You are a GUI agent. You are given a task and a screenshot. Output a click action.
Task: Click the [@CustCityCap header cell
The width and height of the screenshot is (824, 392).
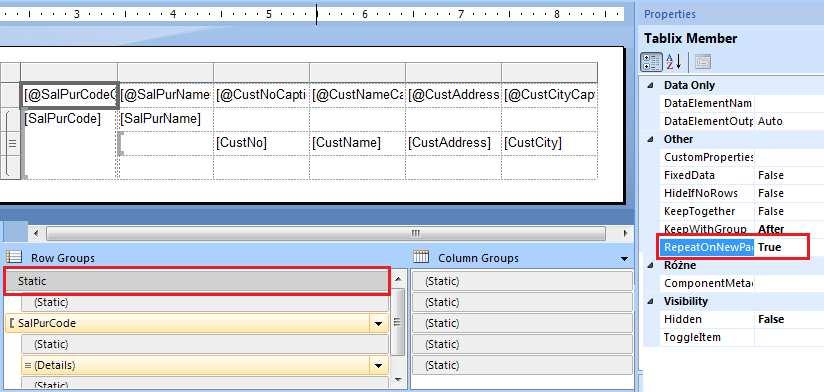pos(550,95)
